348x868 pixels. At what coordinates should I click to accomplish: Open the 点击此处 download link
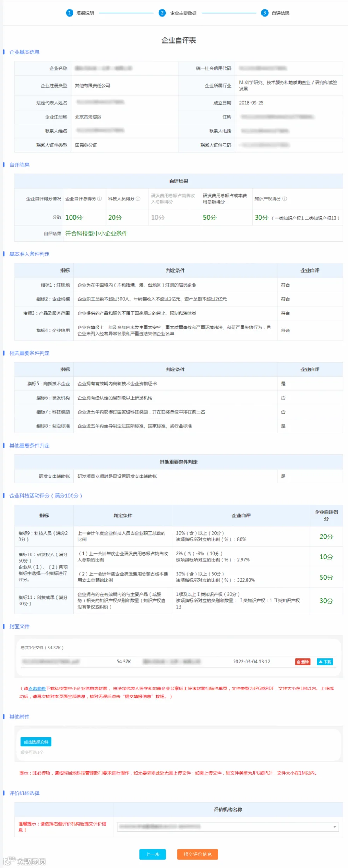pos(37,688)
